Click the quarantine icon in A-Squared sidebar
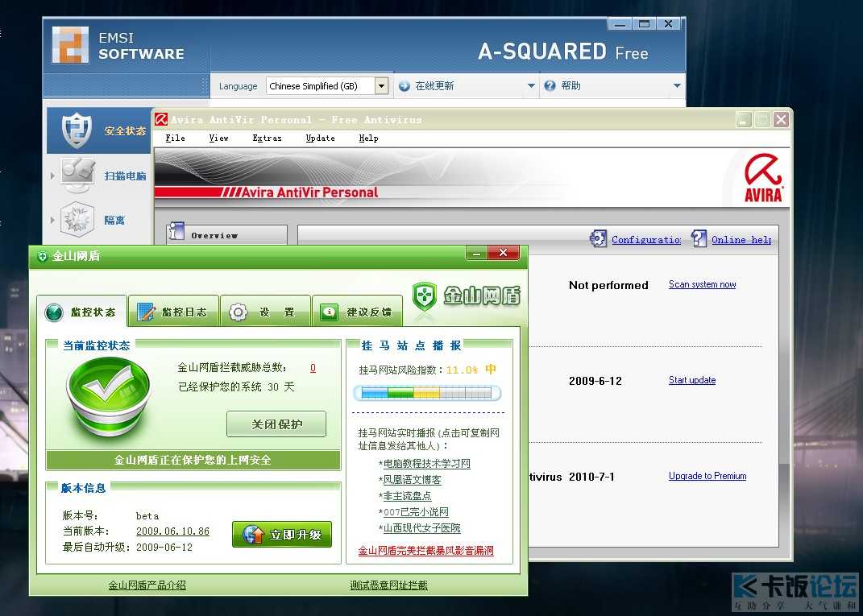This screenshot has height=616, width=863. 77,220
